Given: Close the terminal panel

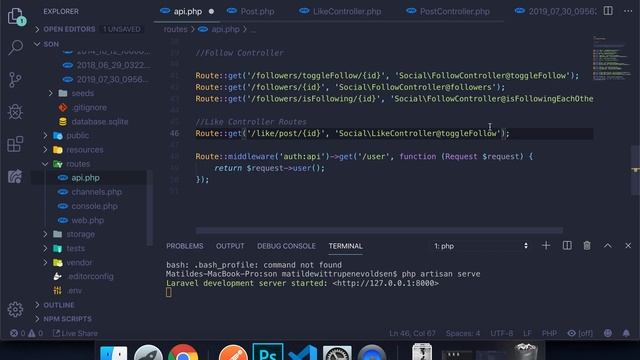Looking at the screenshot, I should [628, 246].
